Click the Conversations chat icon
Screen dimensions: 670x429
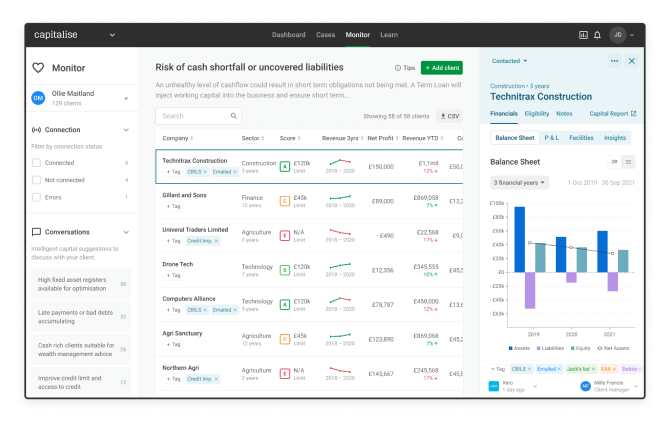(x=37, y=232)
